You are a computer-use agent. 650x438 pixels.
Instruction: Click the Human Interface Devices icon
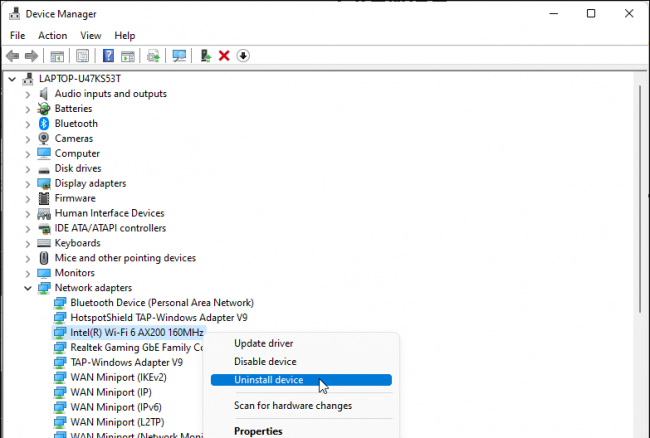pos(44,213)
